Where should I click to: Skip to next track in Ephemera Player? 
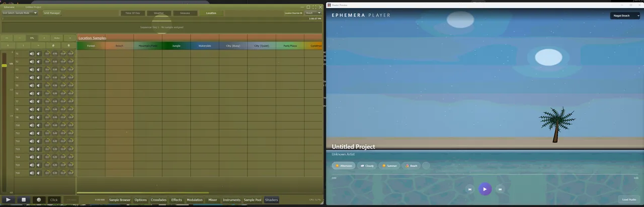click(x=500, y=189)
